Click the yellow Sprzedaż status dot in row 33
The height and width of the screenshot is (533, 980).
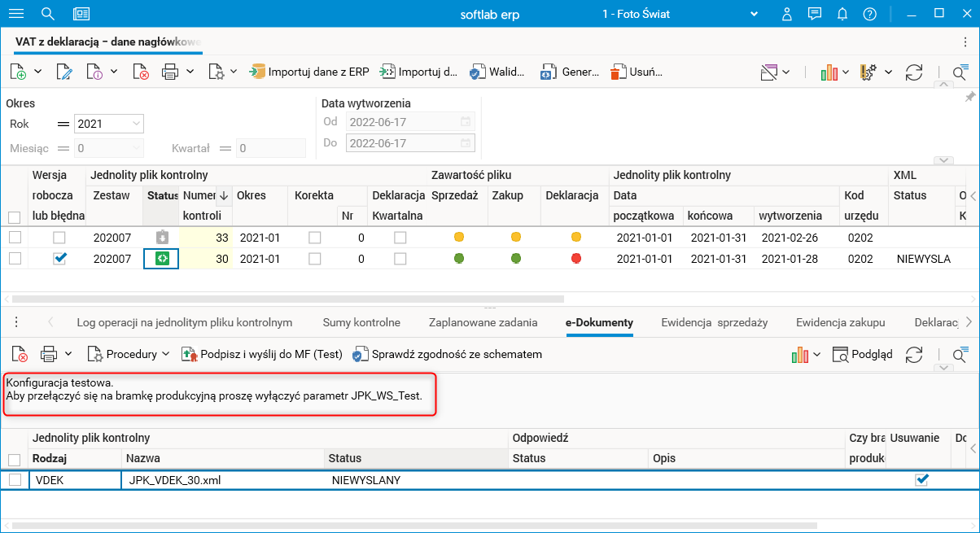(x=459, y=237)
